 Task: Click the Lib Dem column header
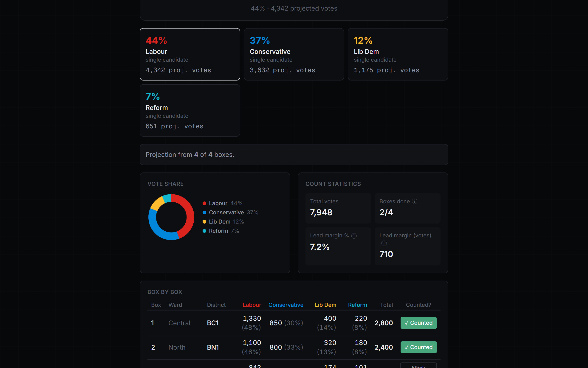(325, 305)
